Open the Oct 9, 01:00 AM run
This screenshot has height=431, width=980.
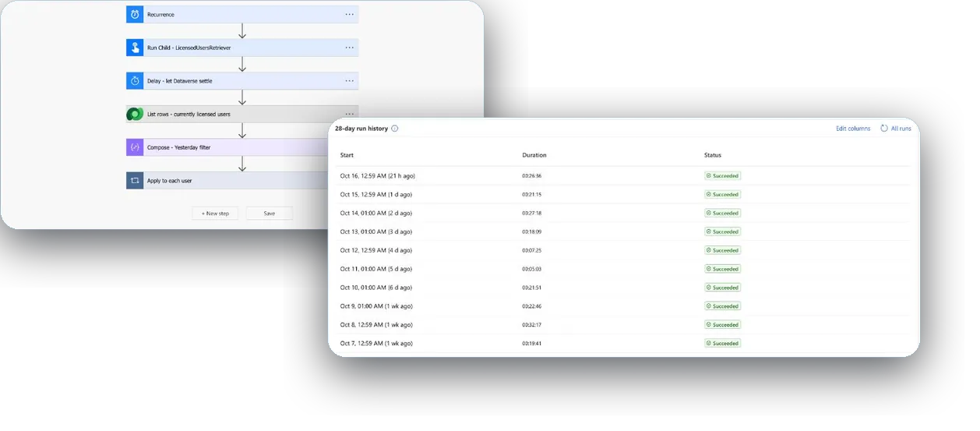point(376,306)
